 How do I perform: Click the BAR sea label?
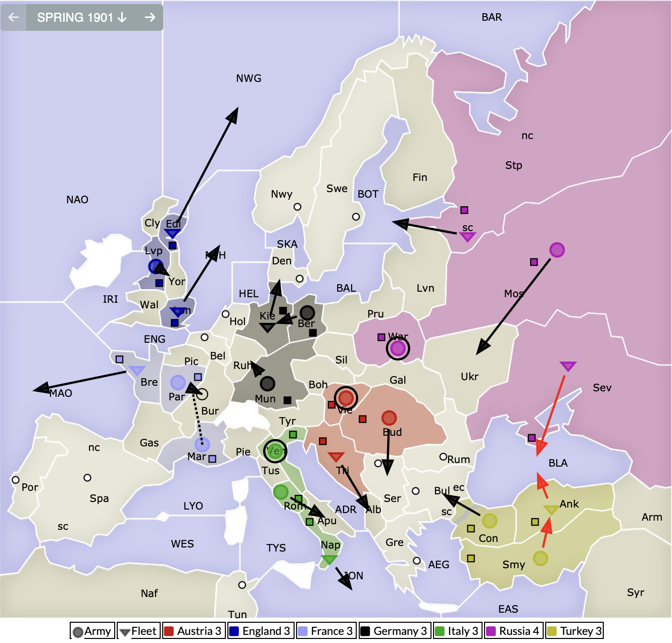pos(492,17)
